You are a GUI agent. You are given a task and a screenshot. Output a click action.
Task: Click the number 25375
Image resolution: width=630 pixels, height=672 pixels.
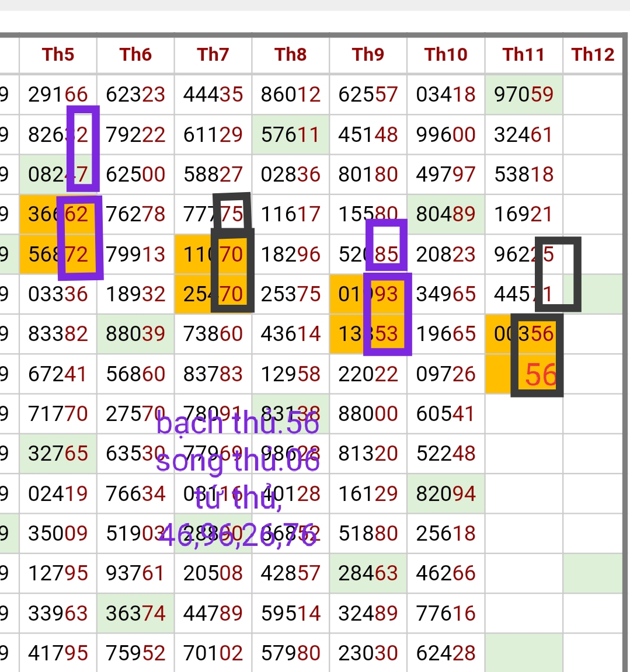click(291, 294)
